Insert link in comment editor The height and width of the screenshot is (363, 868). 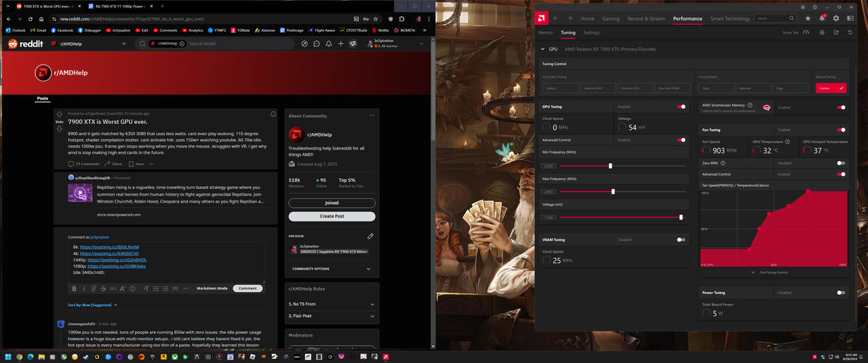click(x=94, y=289)
